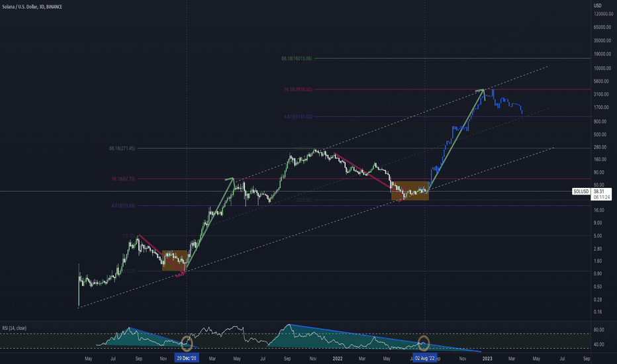Click the bar countdown timer 06:11:24
Viewport: 617px width, 364px height.
602,197
